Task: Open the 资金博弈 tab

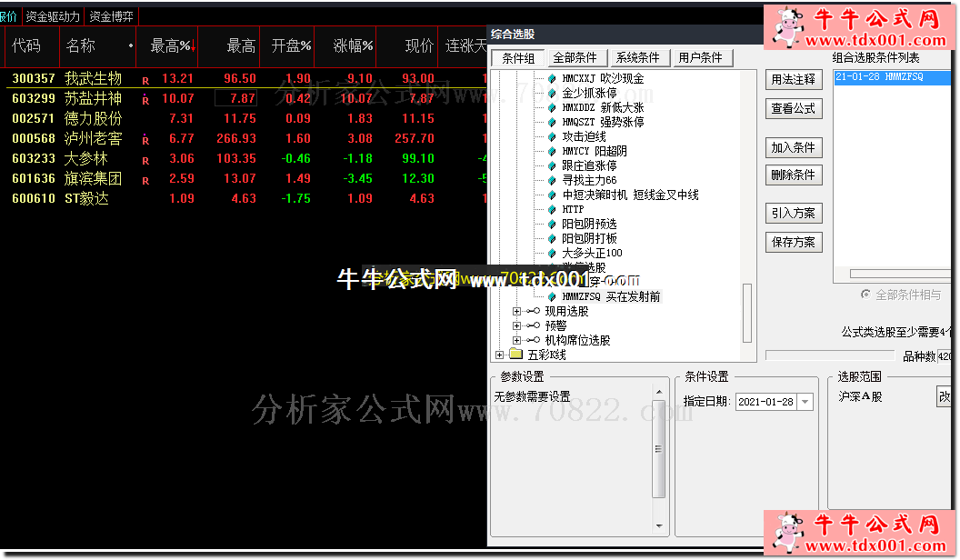Action: coord(112,16)
